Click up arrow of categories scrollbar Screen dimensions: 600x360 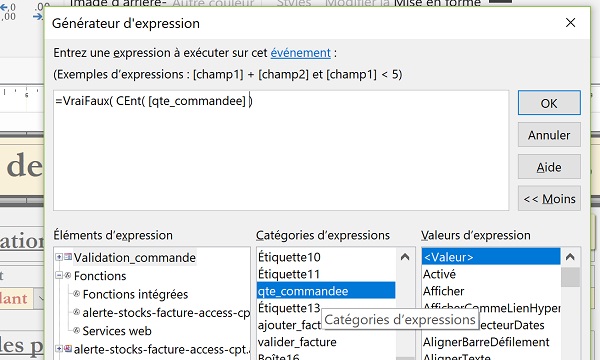pyautogui.click(x=405, y=257)
